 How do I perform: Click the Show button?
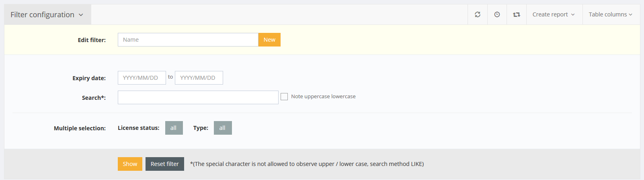click(130, 164)
